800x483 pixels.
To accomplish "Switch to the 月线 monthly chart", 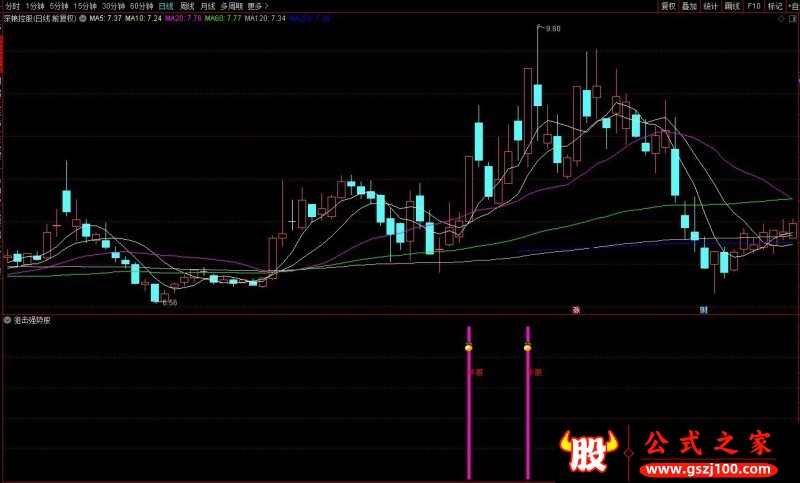I will (x=208, y=6).
